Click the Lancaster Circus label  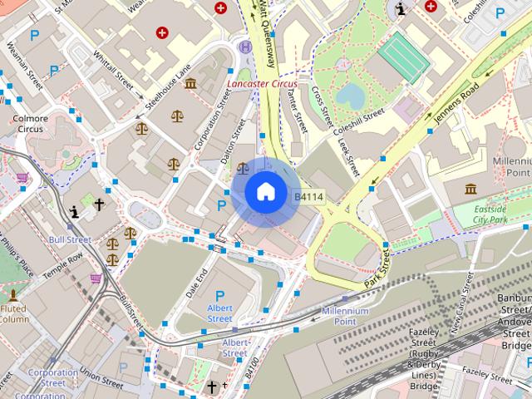tap(263, 84)
